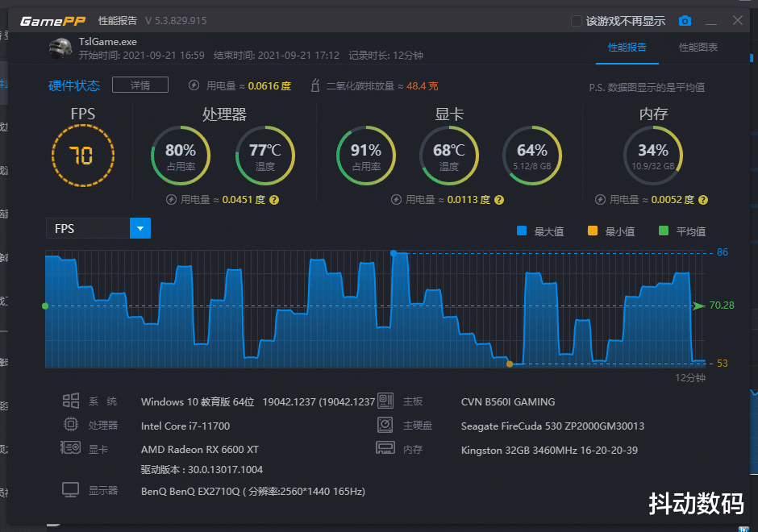Open the 详情 hardware details button
The width and height of the screenshot is (758, 532).
tap(140, 85)
